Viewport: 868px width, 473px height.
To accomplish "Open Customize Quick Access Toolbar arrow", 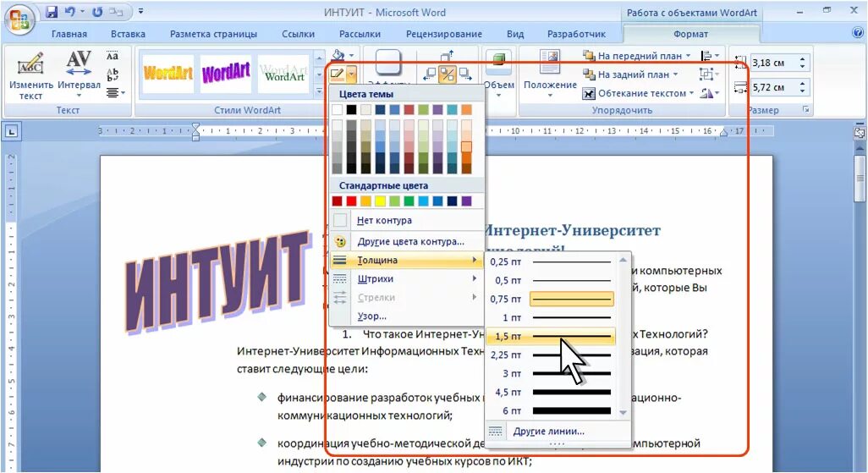I will 140,12.
